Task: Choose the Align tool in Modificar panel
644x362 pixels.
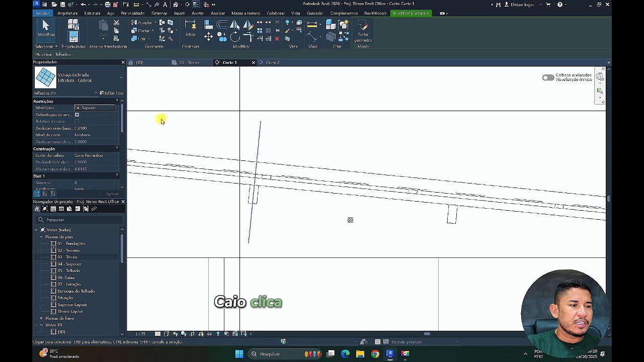Action: 208,24
